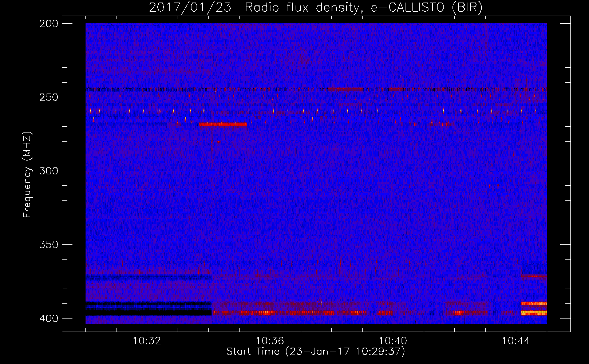Click the 350 frequency tick label
589x364 pixels.
coord(49,244)
